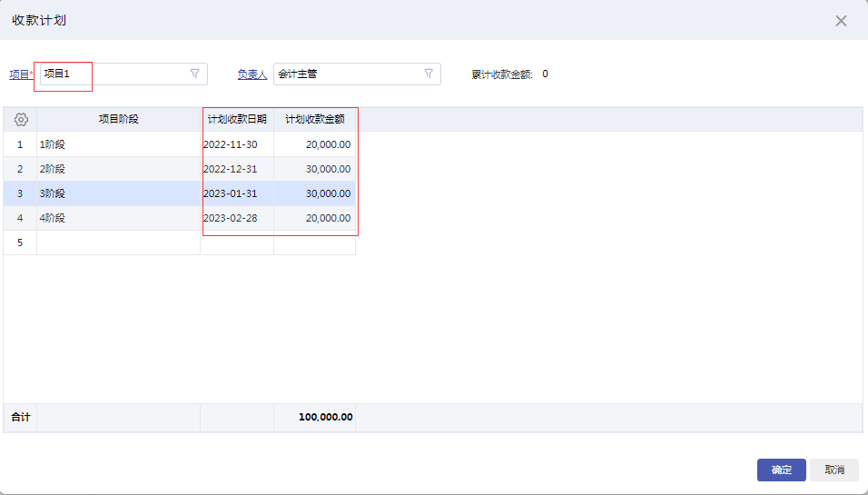Click the filter icon in 负责人 field
This screenshot has width=868, height=495.
click(429, 74)
